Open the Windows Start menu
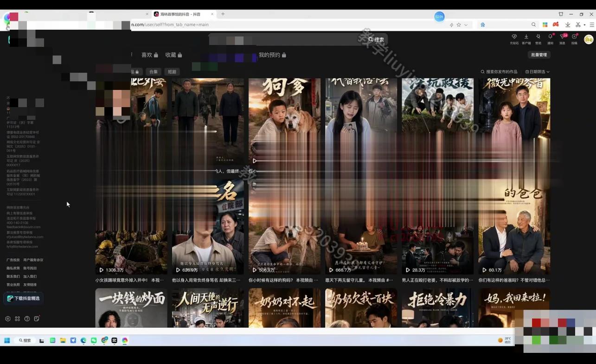 click(7, 340)
